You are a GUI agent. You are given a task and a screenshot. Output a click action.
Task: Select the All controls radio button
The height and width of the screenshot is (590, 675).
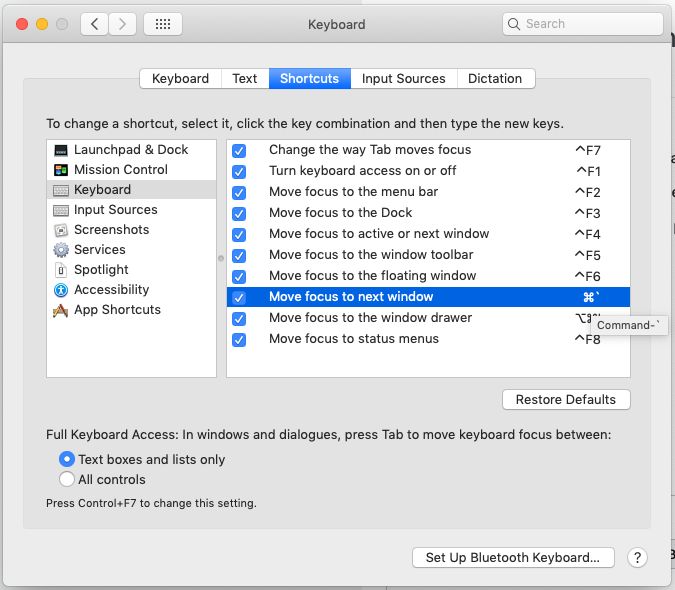pyautogui.click(x=67, y=479)
